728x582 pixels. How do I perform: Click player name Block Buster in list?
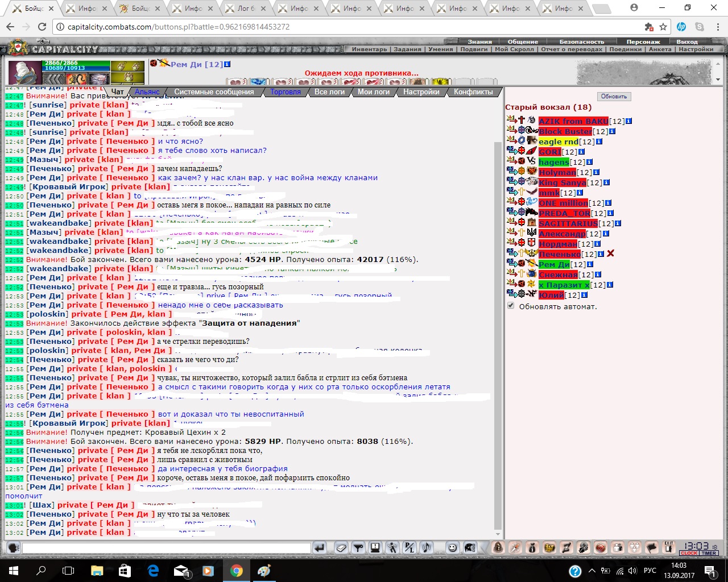pyautogui.click(x=565, y=131)
